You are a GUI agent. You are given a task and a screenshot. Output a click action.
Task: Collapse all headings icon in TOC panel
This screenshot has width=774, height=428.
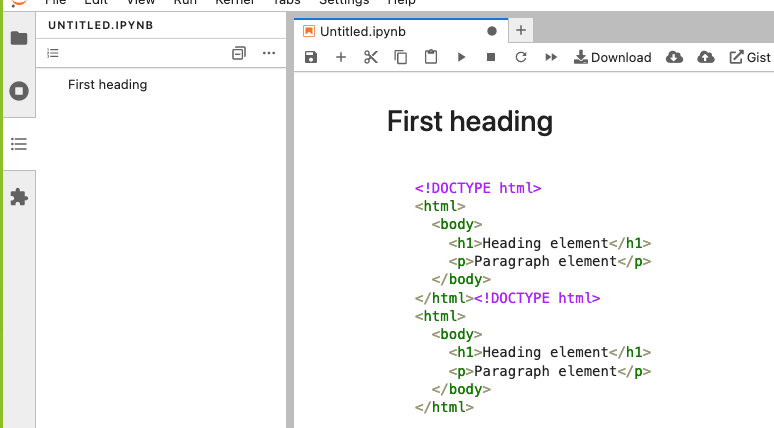click(x=238, y=53)
